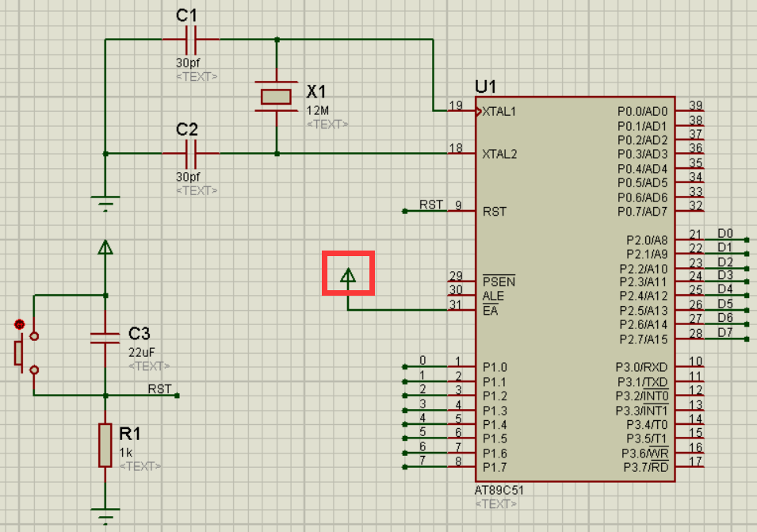Select capacitor C1 symbol
Screen dimensions: 757x532
click(191, 40)
